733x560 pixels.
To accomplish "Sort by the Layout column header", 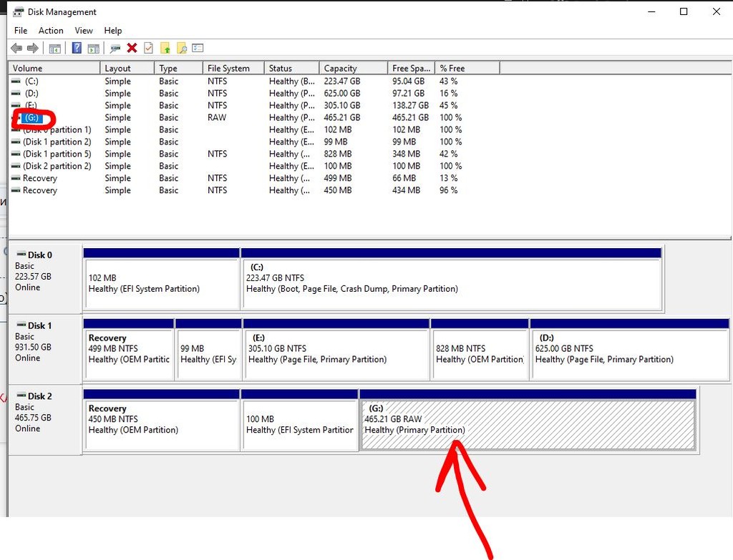I will pos(127,68).
